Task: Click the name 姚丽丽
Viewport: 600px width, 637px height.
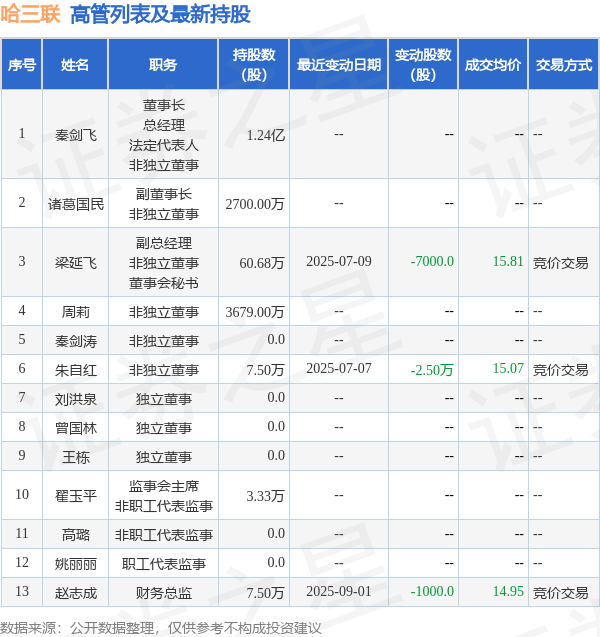Action: tap(76, 564)
